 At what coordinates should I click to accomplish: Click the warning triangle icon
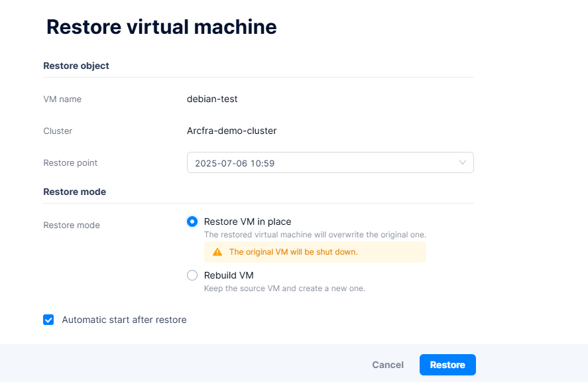click(x=217, y=252)
